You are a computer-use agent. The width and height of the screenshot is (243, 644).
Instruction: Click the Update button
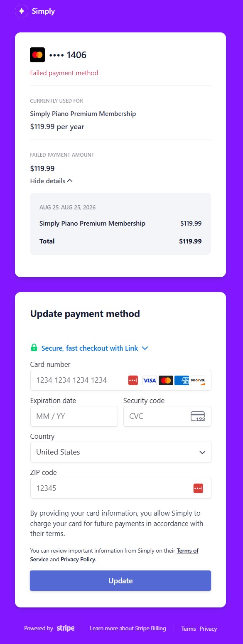tap(120, 580)
